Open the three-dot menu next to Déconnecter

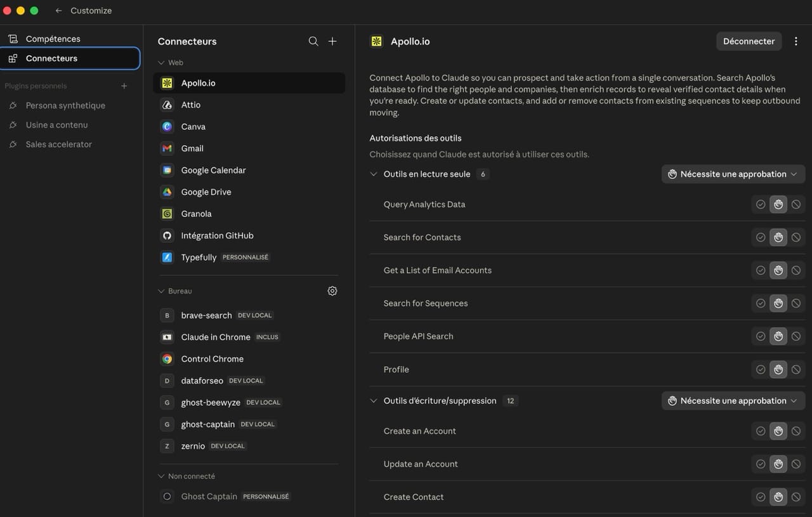pyautogui.click(x=796, y=41)
